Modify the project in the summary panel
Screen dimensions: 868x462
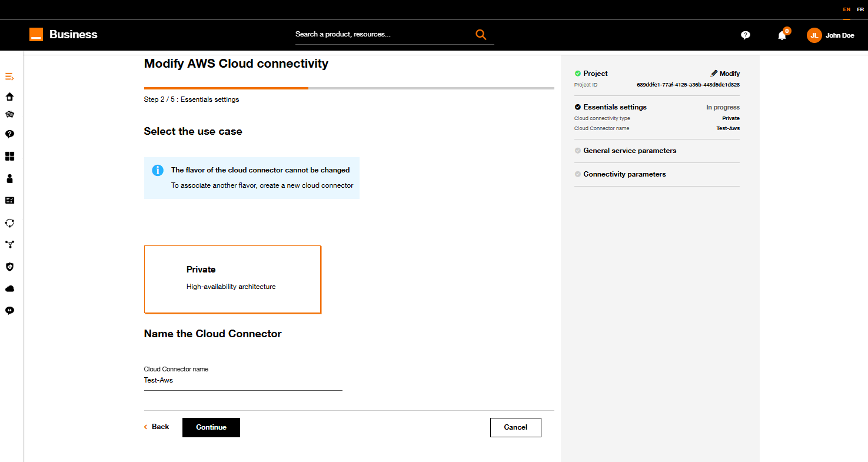pyautogui.click(x=725, y=74)
